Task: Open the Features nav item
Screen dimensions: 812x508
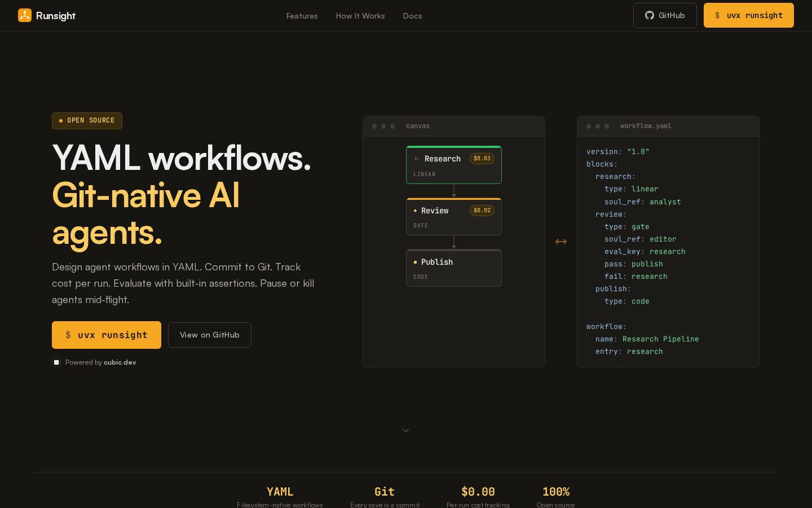Action: (302, 16)
